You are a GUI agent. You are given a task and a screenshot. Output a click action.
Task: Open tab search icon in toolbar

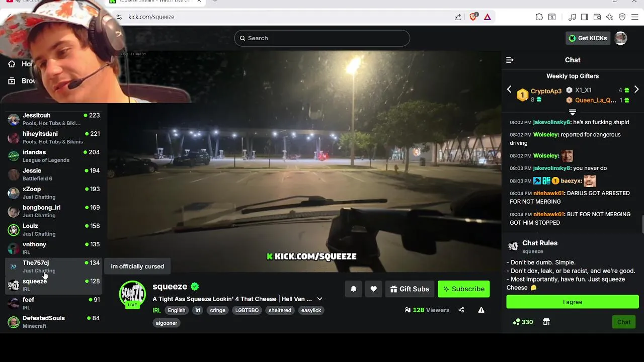coord(552,17)
